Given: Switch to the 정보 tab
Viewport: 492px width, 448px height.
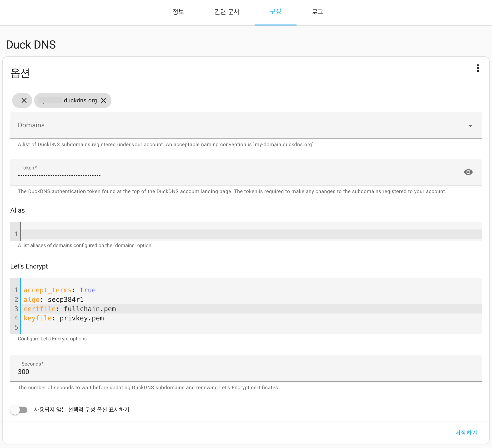Looking at the screenshot, I should coord(178,12).
